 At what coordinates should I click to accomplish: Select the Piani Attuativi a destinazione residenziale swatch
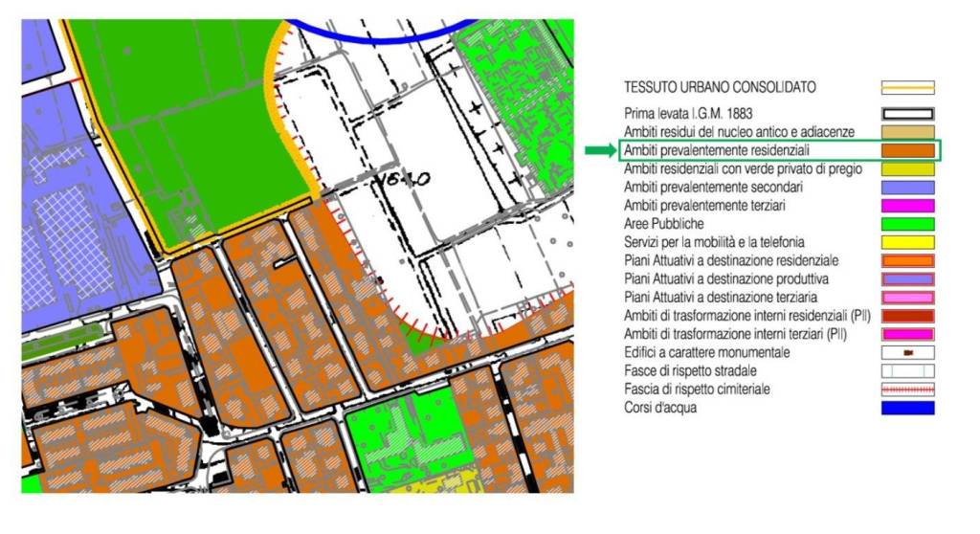coord(907,260)
